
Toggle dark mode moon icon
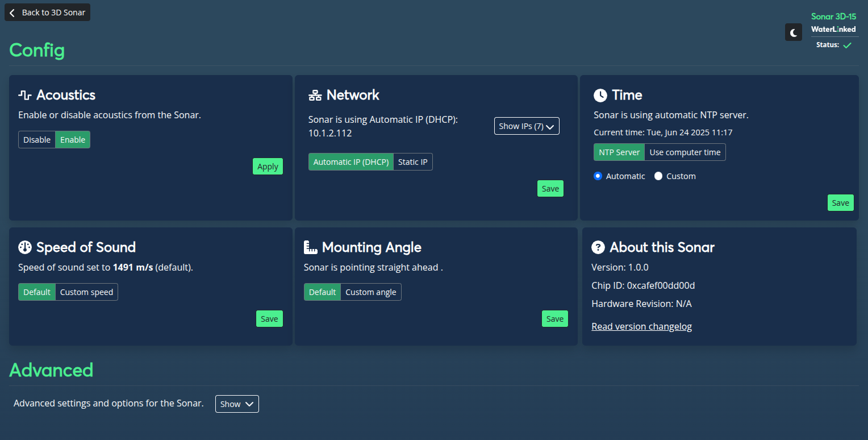[793, 32]
